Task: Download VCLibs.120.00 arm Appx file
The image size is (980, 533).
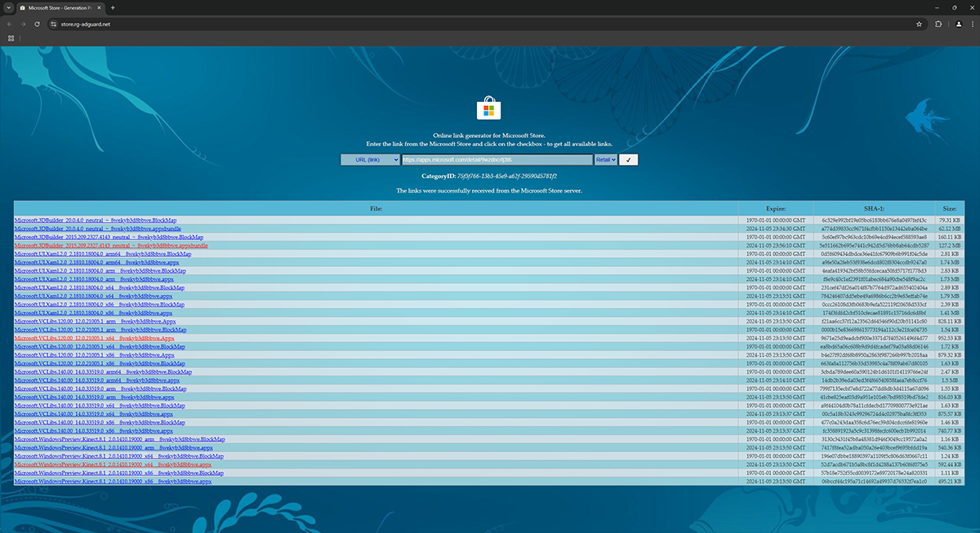Action: pos(95,321)
